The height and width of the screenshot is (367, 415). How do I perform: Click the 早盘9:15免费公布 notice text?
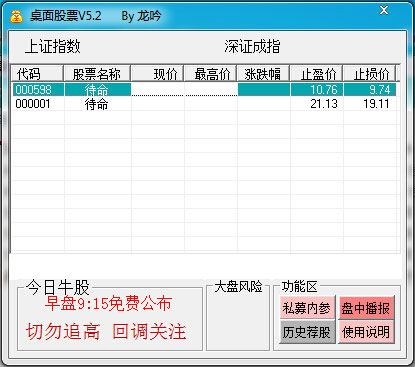pyautogui.click(x=108, y=303)
